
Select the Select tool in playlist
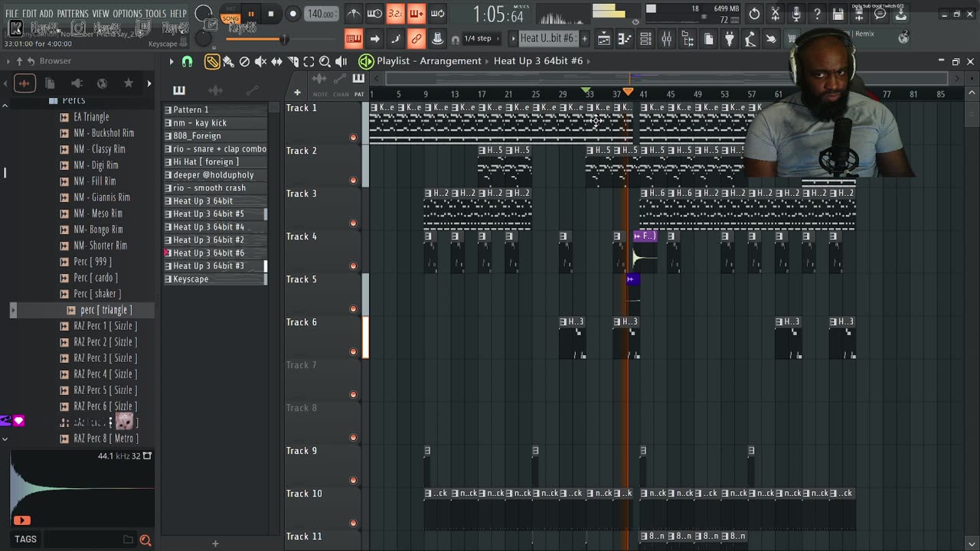click(x=309, y=62)
